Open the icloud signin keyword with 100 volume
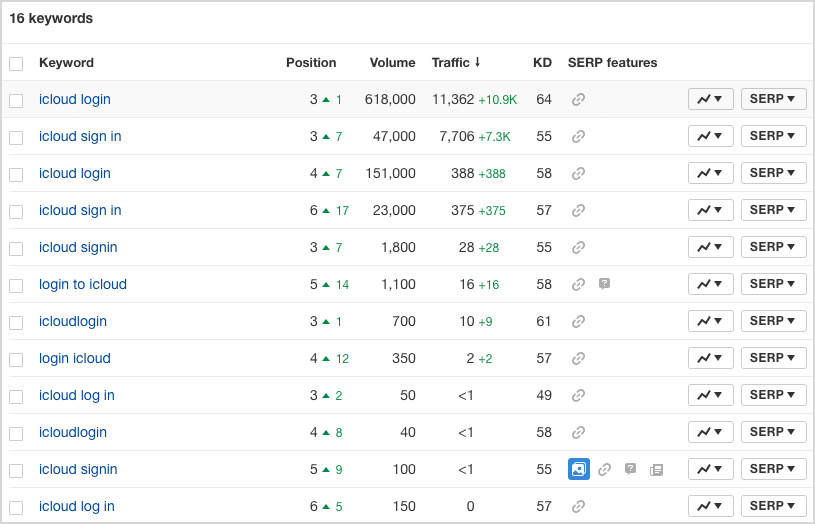The width and height of the screenshot is (815, 524). tap(78, 469)
